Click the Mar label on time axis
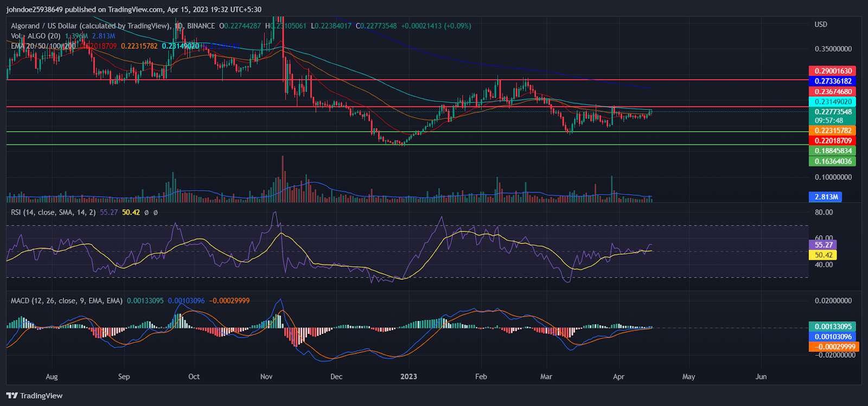Screen dimensions: 868x406 [x=546, y=377]
